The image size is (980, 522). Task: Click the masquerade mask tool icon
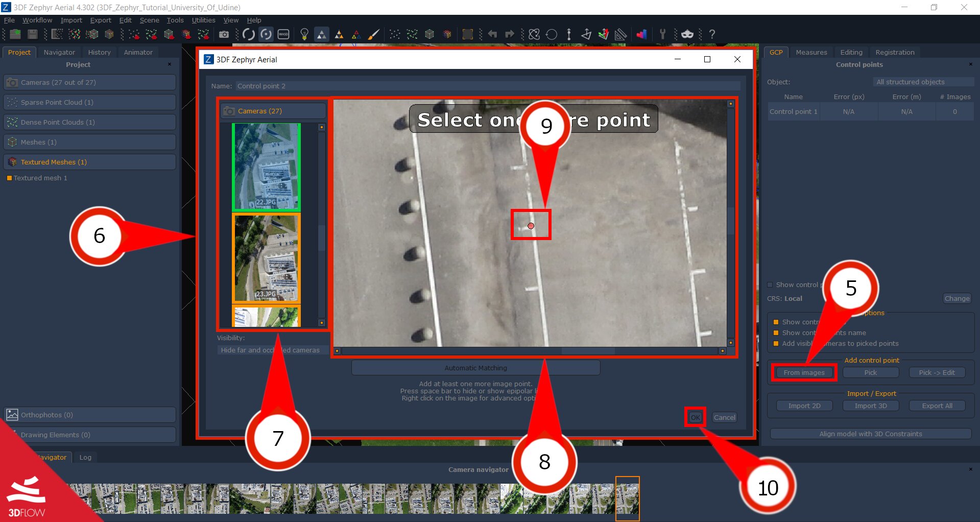[687, 34]
